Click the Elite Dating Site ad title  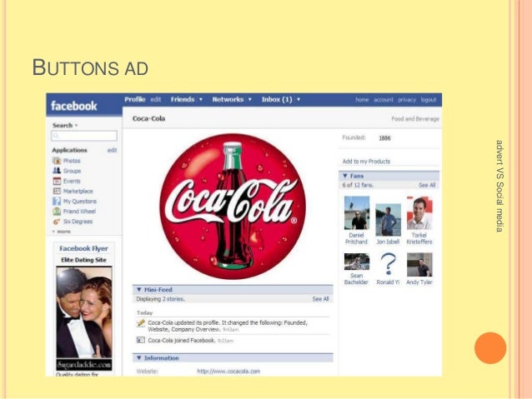(84, 260)
